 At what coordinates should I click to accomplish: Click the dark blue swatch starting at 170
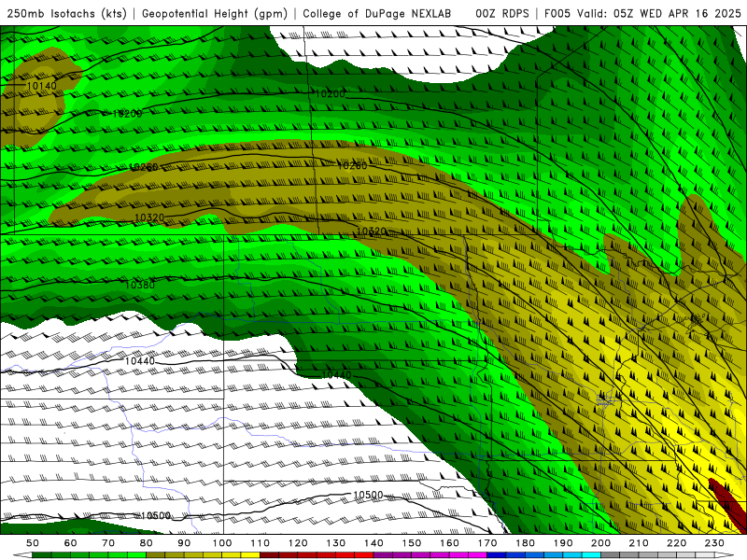(x=497, y=555)
